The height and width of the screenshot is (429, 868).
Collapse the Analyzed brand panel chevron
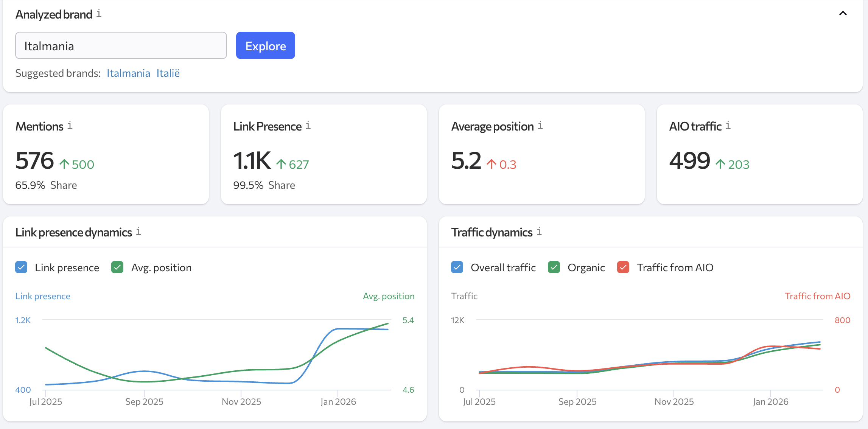[843, 14]
